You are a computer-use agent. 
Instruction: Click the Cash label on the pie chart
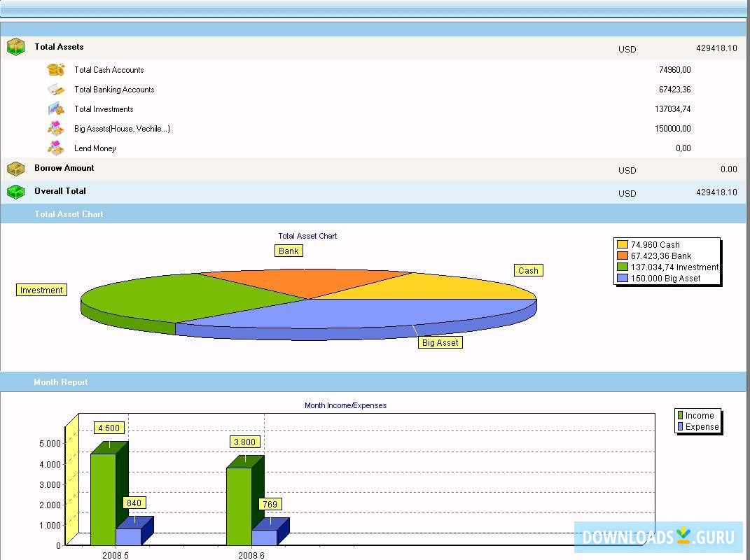click(x=528, y=271)
